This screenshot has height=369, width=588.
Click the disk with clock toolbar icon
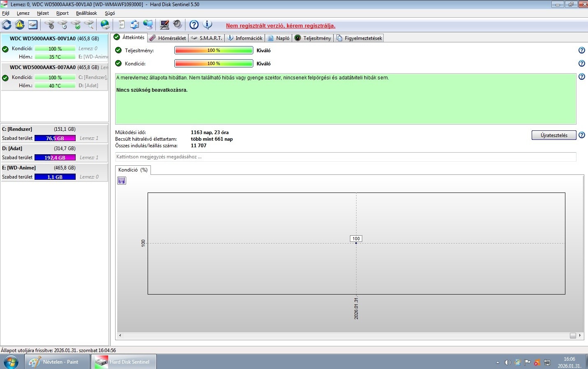coord(63,25)
